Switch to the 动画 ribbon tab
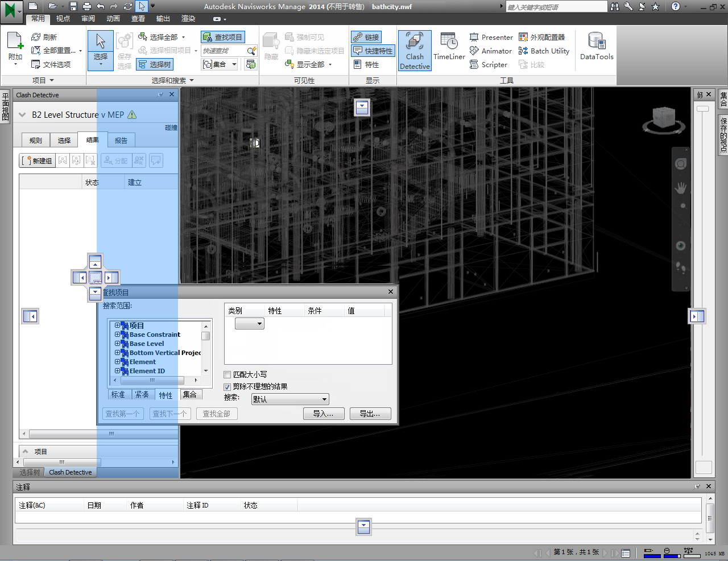Screen dimensions: 728x561 pos(113,19)
